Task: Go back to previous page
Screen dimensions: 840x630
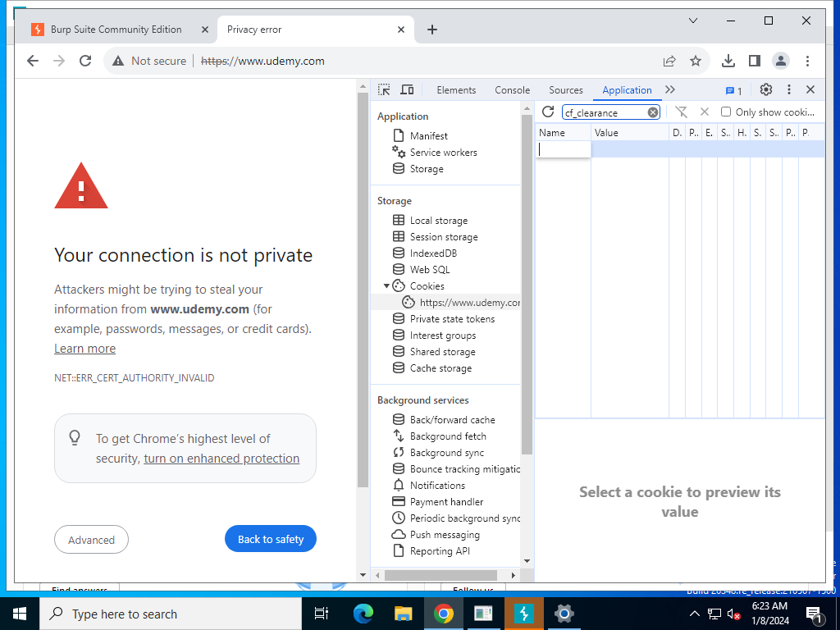Action: coord(33,61)
